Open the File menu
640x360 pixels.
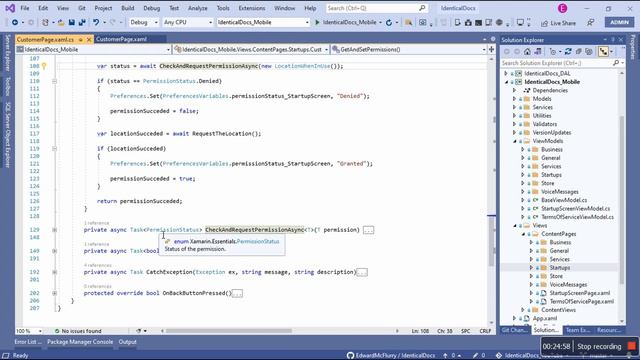[25, 8]
